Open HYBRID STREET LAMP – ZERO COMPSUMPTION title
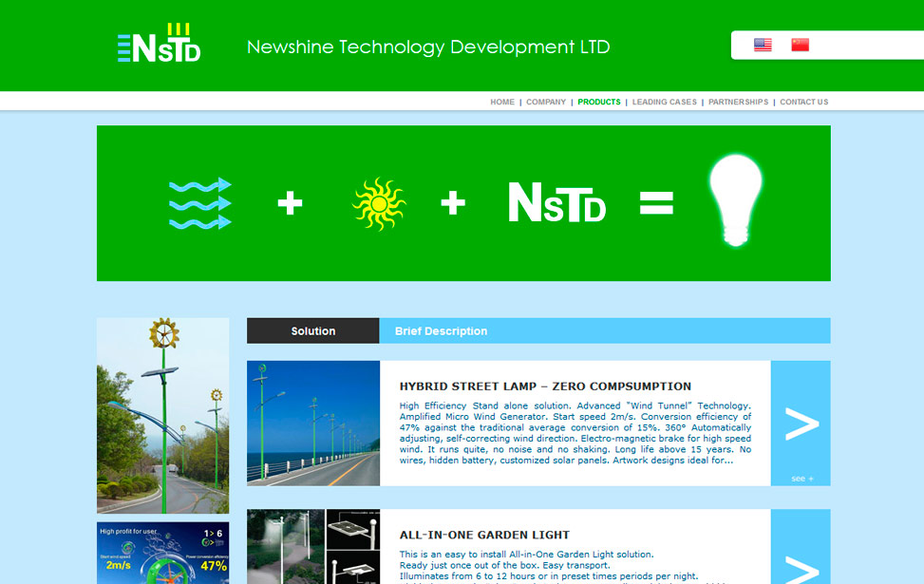The width and height of the screenshot is (924, 584). [545, 386]
